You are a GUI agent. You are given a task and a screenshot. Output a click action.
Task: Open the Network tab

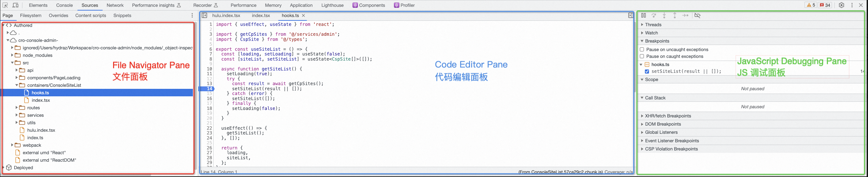[x=115, y=5]
